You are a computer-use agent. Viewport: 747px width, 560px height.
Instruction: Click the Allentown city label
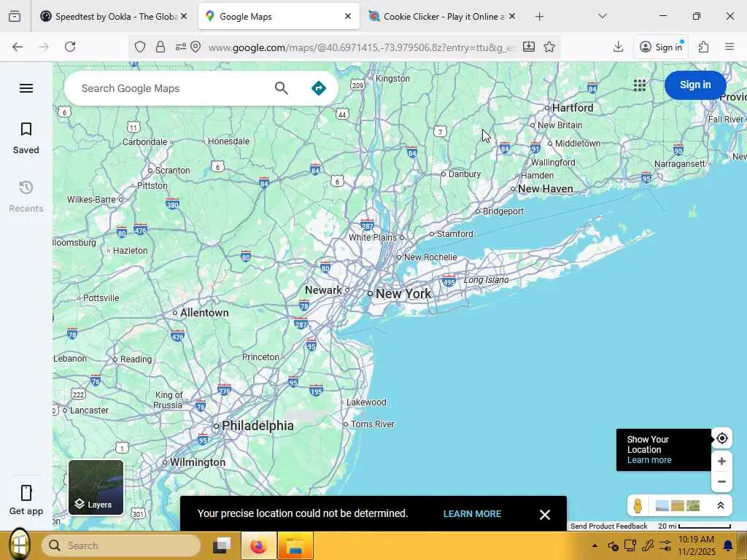204,313
